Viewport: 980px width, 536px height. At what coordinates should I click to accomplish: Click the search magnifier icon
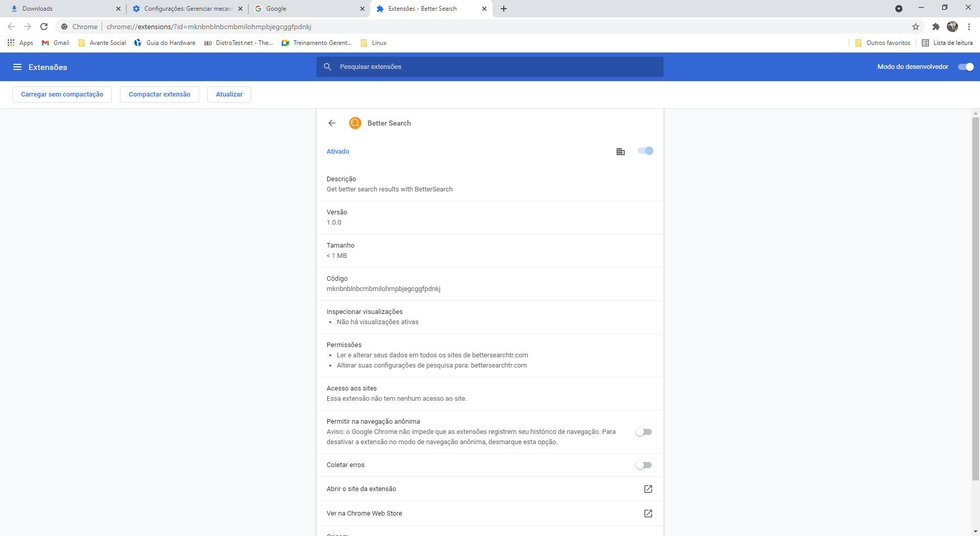tap(328, 67)
